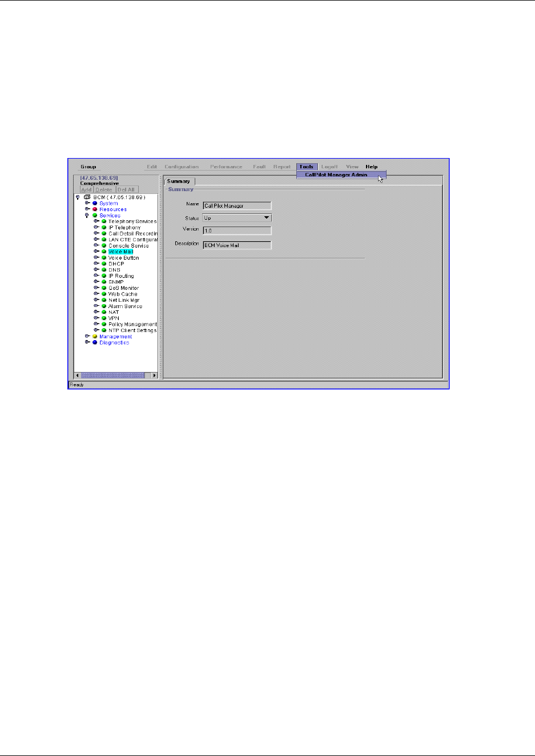Image resolution: width=535 pixels, height=756 pixels.
Task: Open the Performance menu
Action: (226, 167)
